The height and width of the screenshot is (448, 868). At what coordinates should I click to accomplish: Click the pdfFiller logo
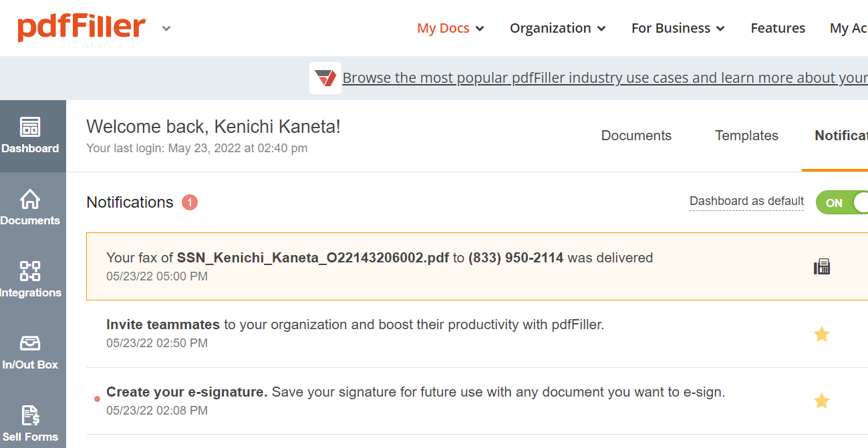click(82, 28)
